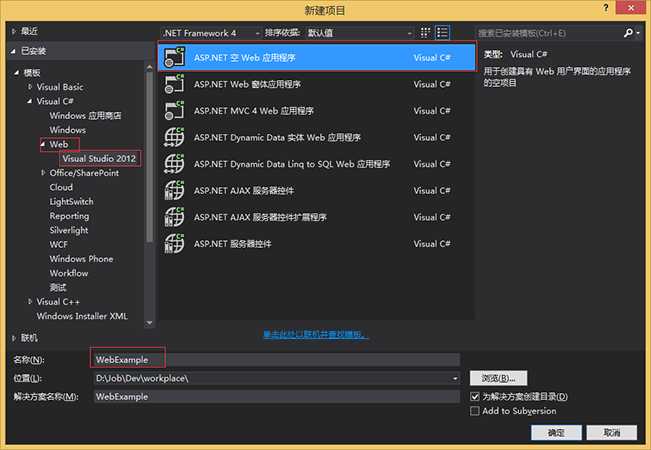The image size is (651, 450).
Task: Collapse the Installed section
Action: coord(13,51)
